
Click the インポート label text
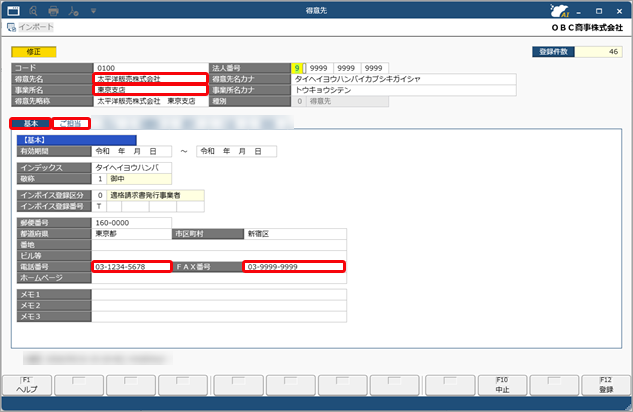tap(36, 27)
